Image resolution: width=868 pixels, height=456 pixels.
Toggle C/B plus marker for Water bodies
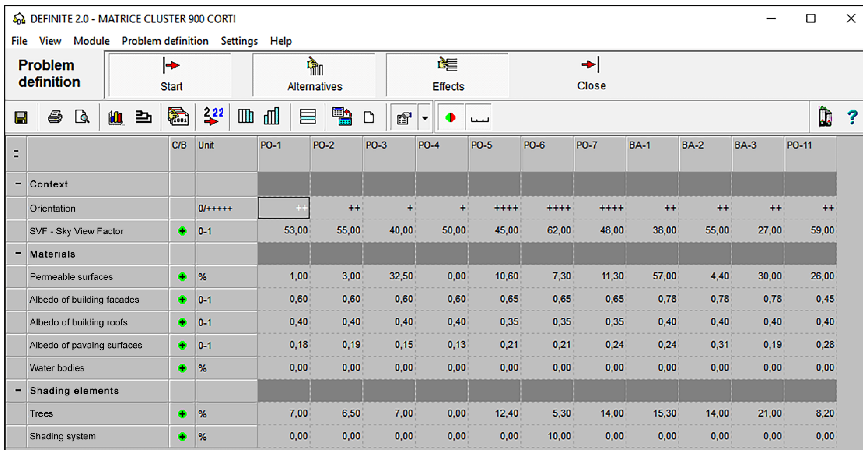coord(182,368)
